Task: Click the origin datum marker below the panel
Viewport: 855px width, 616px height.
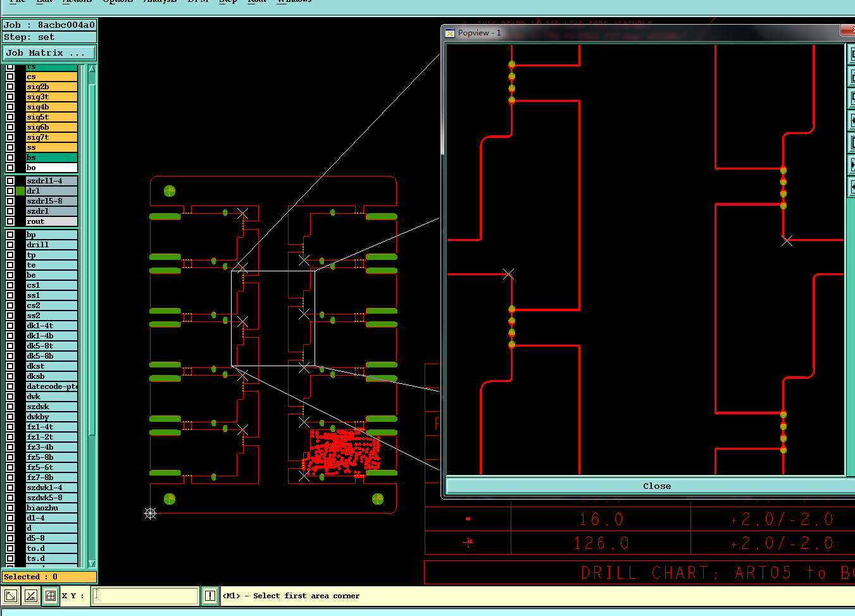Action: (150, 513)
